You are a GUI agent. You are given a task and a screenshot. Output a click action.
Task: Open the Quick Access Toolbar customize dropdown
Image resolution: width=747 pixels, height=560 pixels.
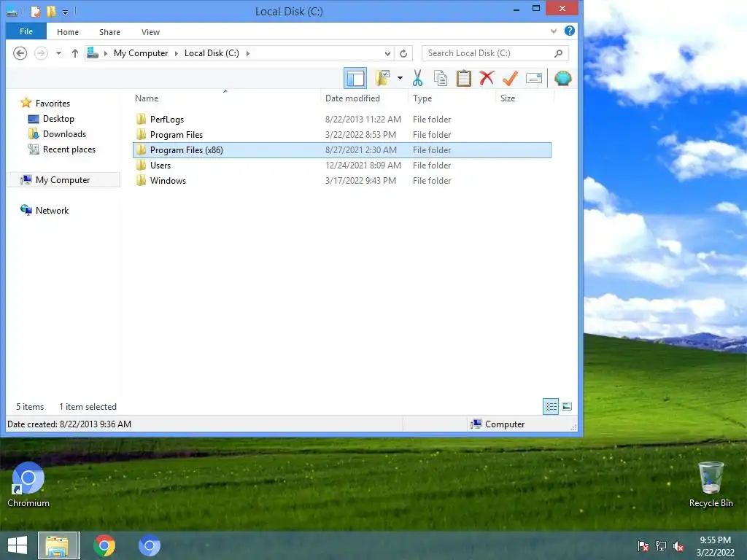[65, 12]
